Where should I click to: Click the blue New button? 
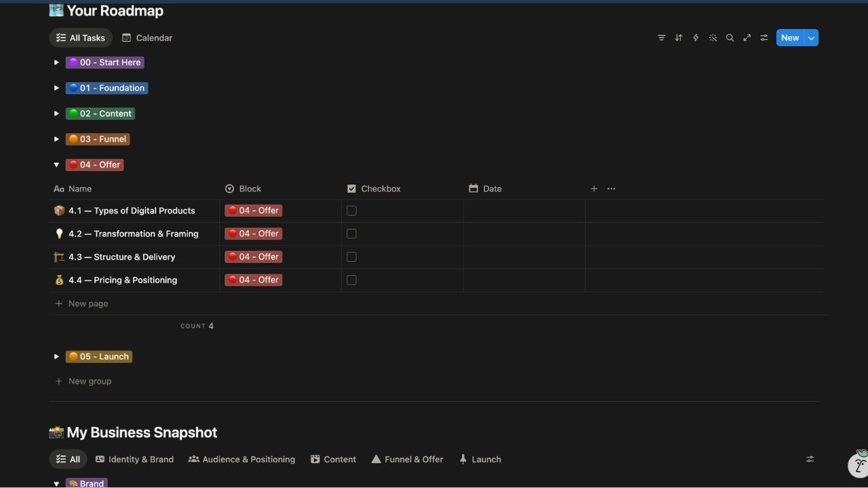pyautogui.click(x=789, y=38)
